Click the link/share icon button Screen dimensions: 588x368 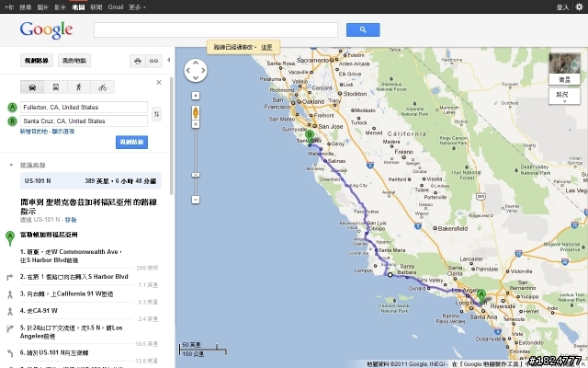pos(153,61)
